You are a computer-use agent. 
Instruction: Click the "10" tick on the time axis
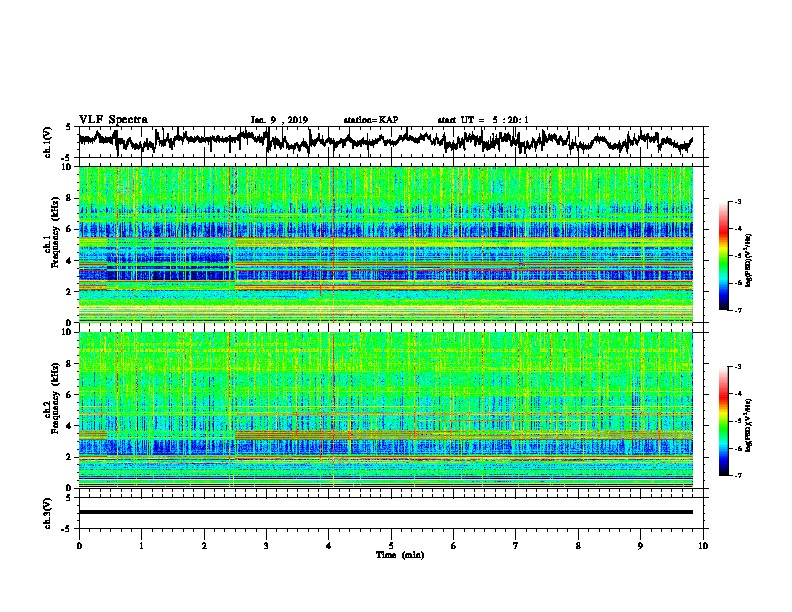tap(703, 546)
